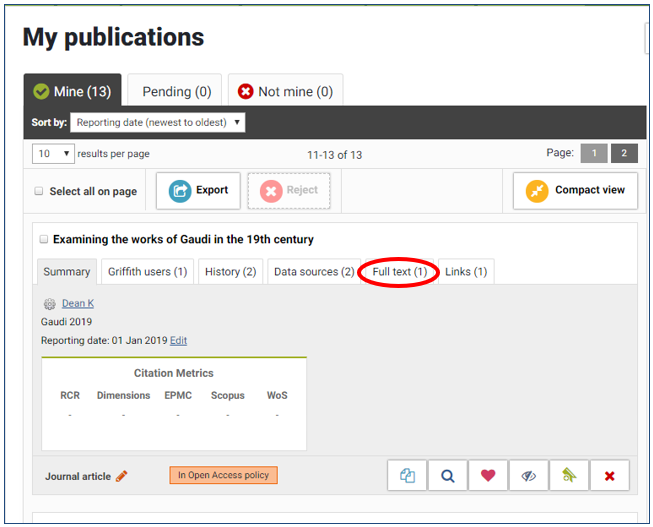653x527 pixels.
Task: Switch to Compact view
Action: (575, 190)
